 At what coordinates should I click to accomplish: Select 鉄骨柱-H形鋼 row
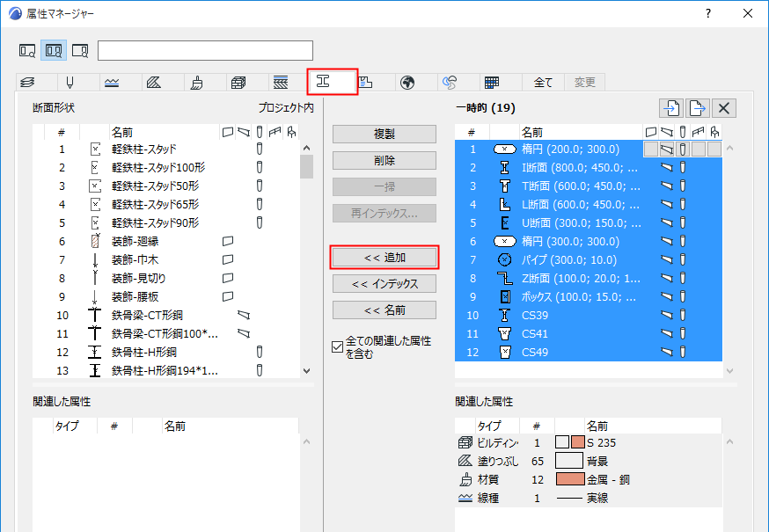[x=166, y=352]
